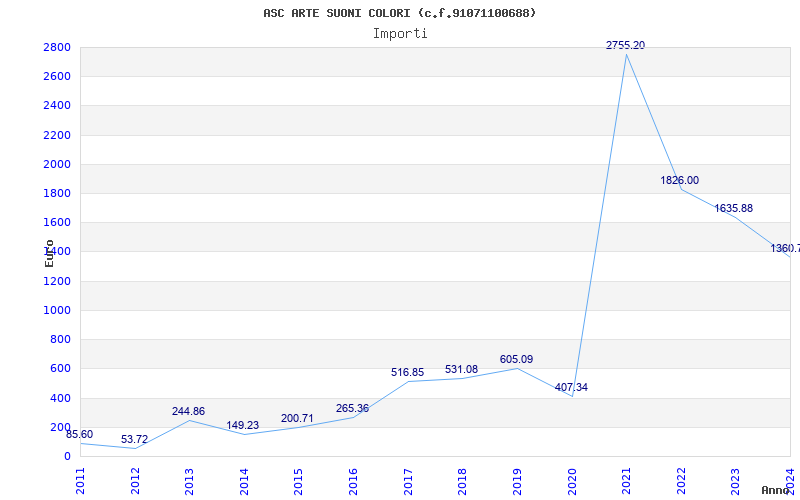Click the 800 y-axis tick label

tap(60, 339)
